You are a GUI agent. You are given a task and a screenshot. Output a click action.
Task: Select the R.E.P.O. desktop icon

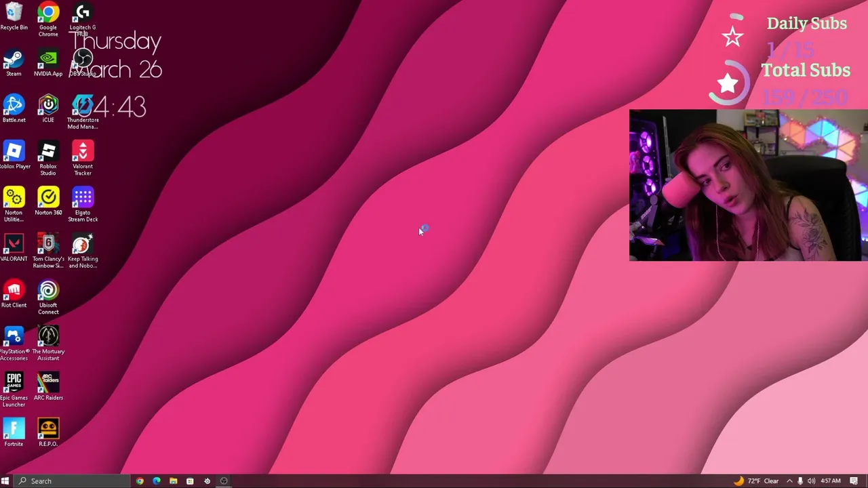click(x=48, y=433)
